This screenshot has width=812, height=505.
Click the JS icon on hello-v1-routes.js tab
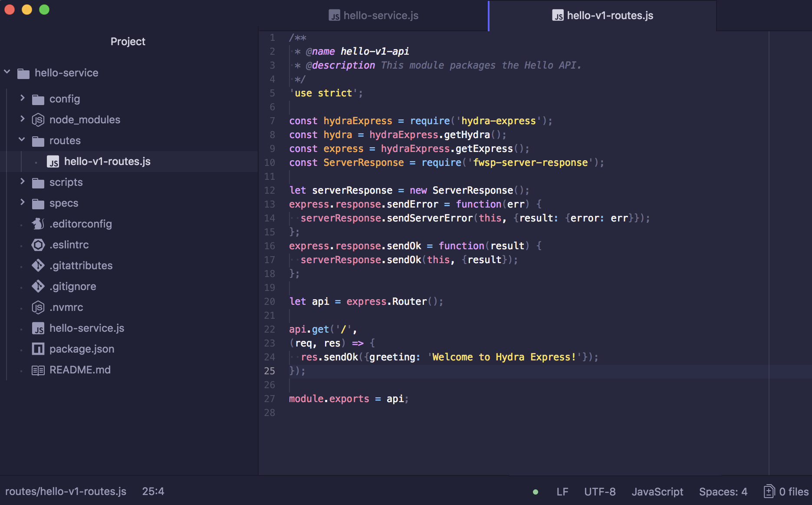coord(558,16)
